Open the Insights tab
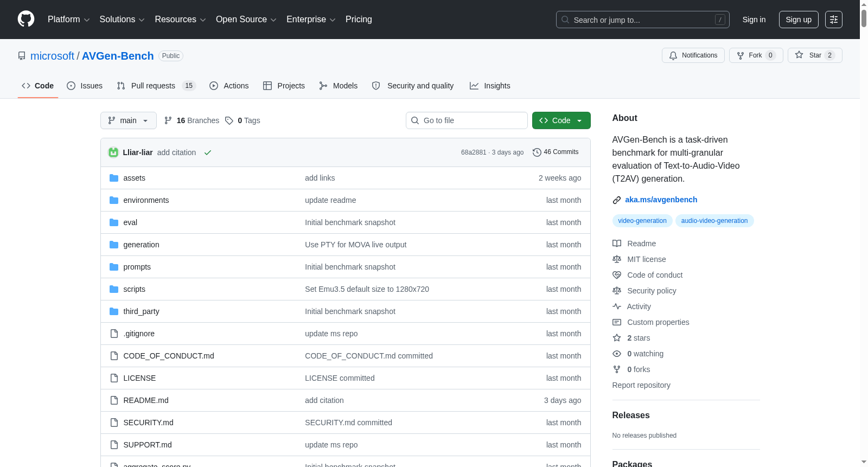This screenshot has height=467, width=868. 490,86
